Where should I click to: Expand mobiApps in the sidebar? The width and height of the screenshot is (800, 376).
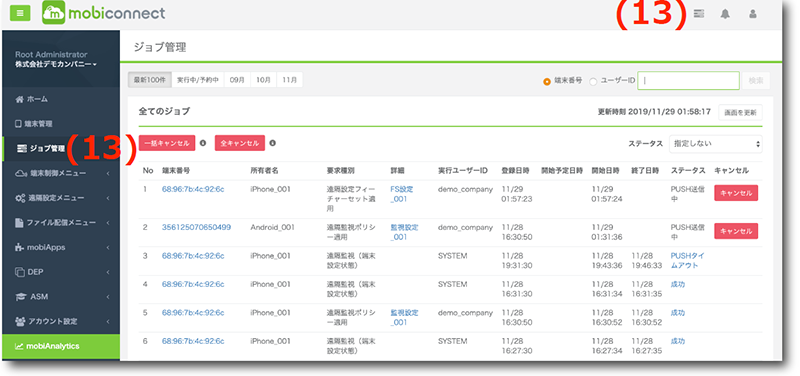(x=61, y=247)
